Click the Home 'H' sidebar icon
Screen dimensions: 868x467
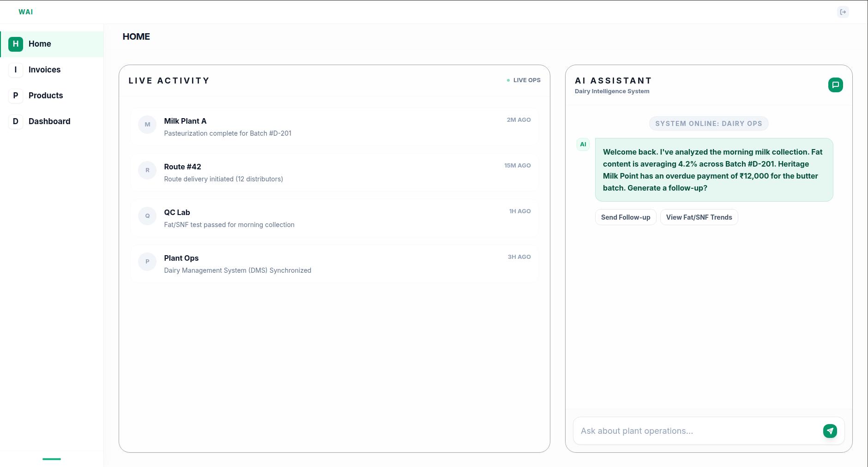coord(16,44)
